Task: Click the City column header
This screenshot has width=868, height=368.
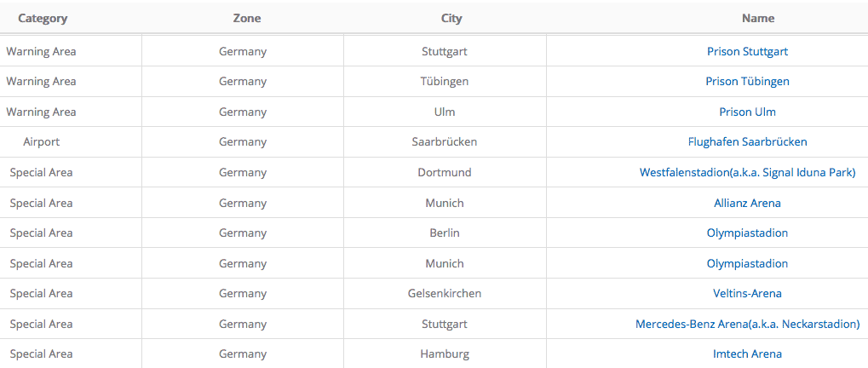Action: [x=451, y=18]
